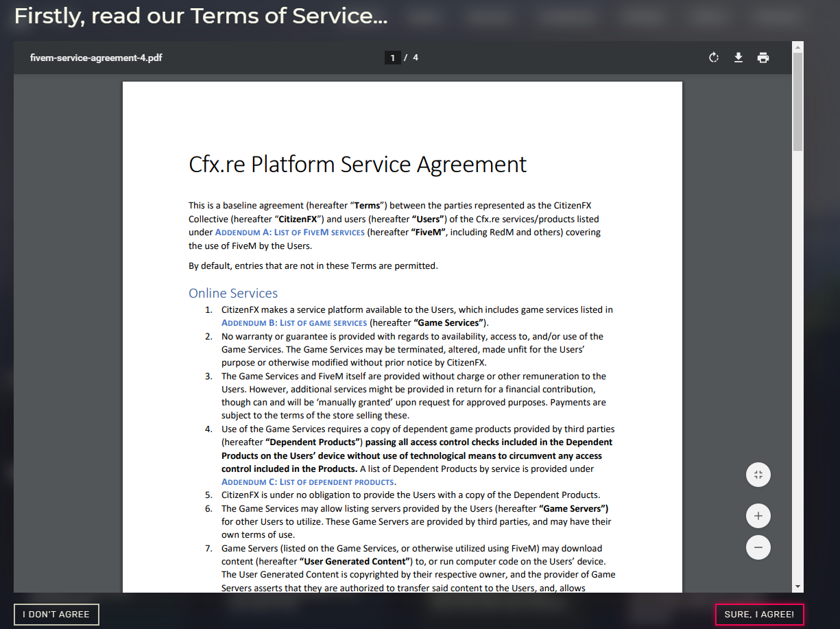Click the fit to page button
The image size is (840, 629).
pyautogui.click(x=758, y=475)
